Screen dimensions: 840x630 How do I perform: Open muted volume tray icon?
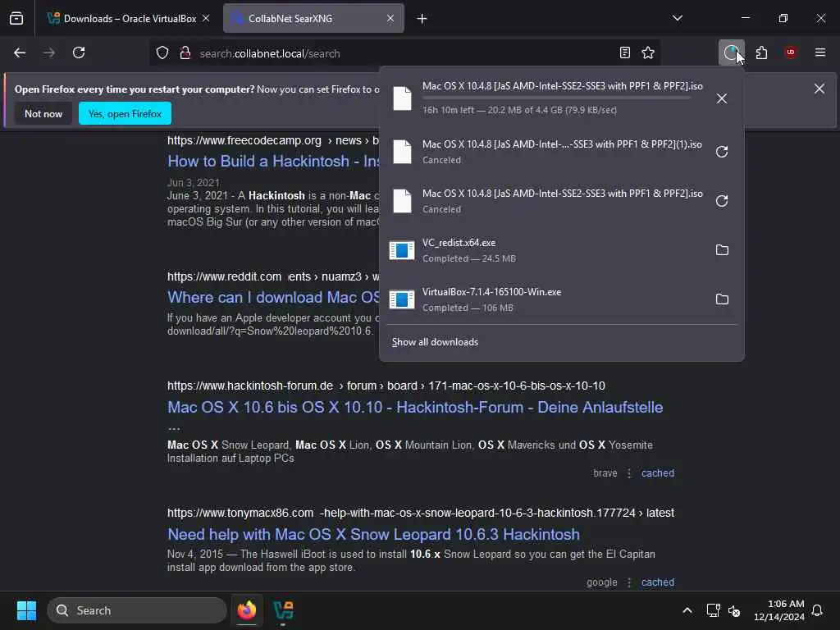[734, 610]
